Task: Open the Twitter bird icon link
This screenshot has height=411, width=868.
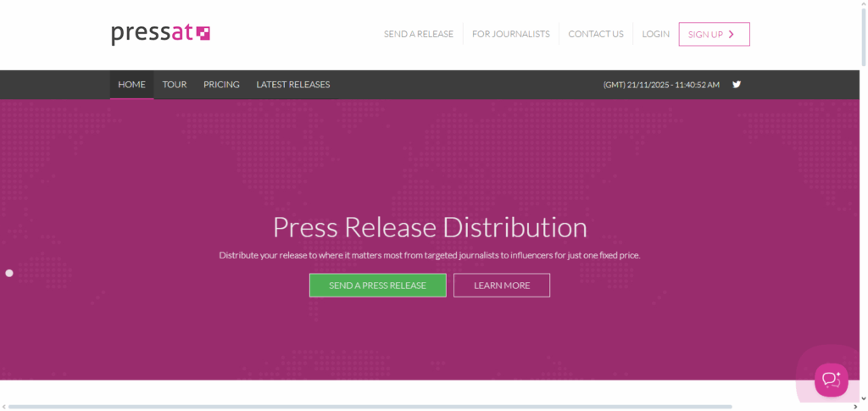Action: click(737, 84)
